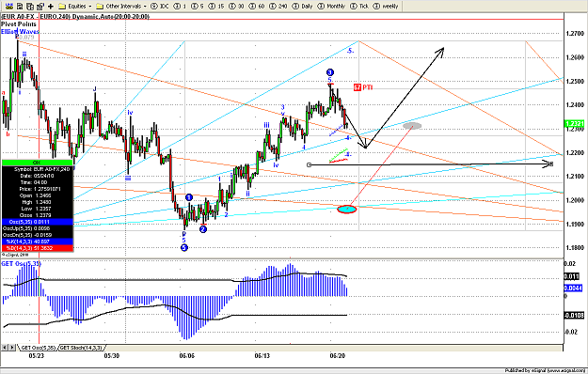Click the 1.2700 price axis label

[x=575, y=33]
